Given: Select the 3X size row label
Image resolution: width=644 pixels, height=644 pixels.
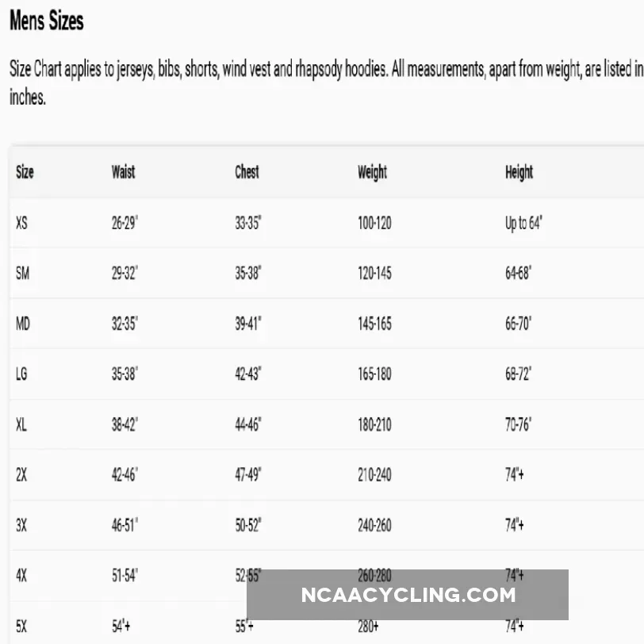Looking at the screenshot, I should click(x=21, y=525).
